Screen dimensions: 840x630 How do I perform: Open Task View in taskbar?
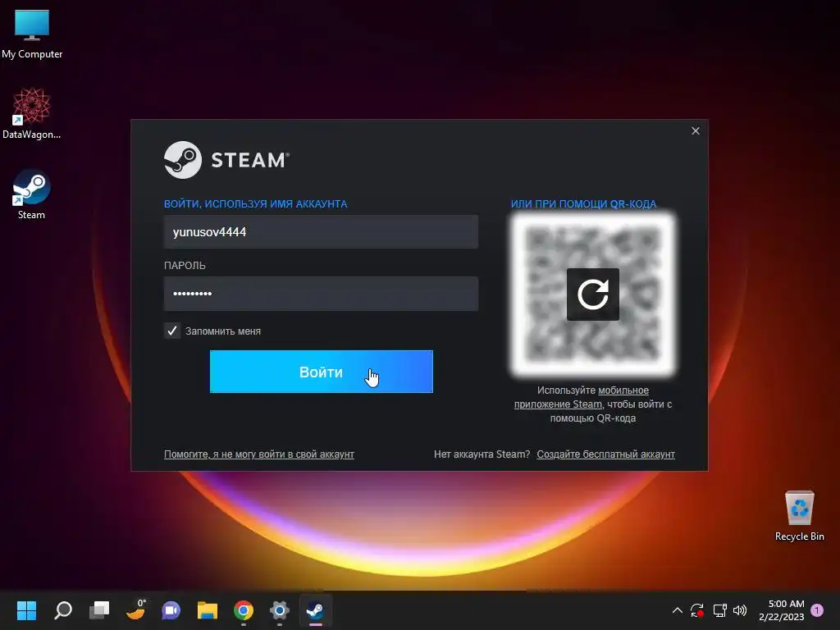coord(99,610)
